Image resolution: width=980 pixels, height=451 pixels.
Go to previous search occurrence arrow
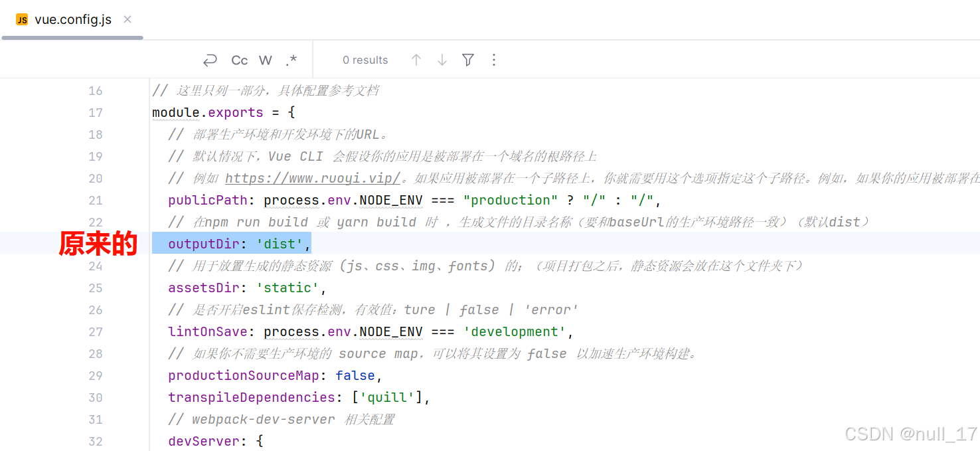[x=416, y=60]
